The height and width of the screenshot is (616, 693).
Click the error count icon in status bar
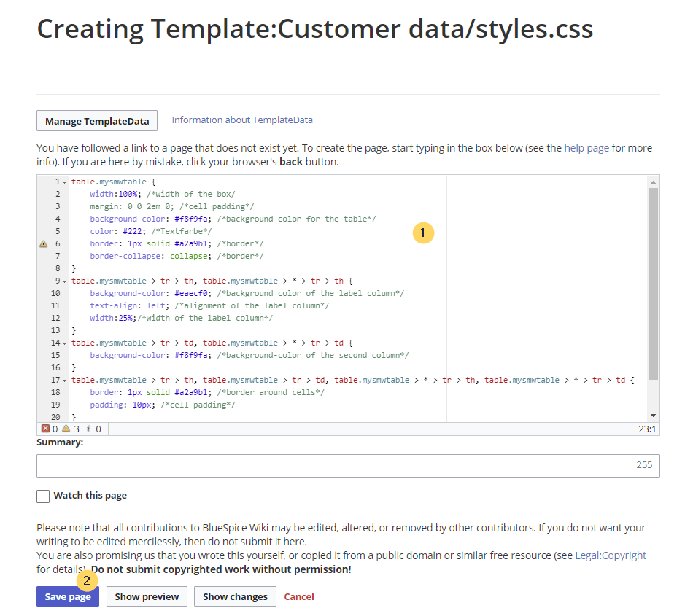[45, 429]
